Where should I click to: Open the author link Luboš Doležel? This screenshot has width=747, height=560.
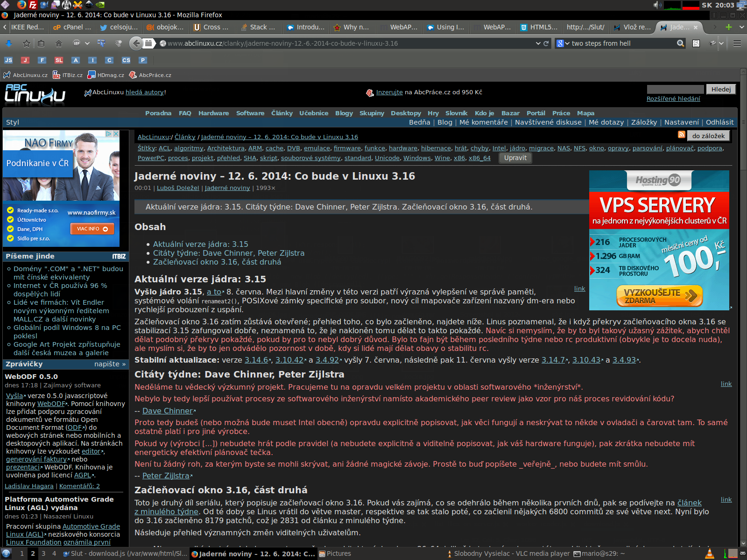click(178, 188)
